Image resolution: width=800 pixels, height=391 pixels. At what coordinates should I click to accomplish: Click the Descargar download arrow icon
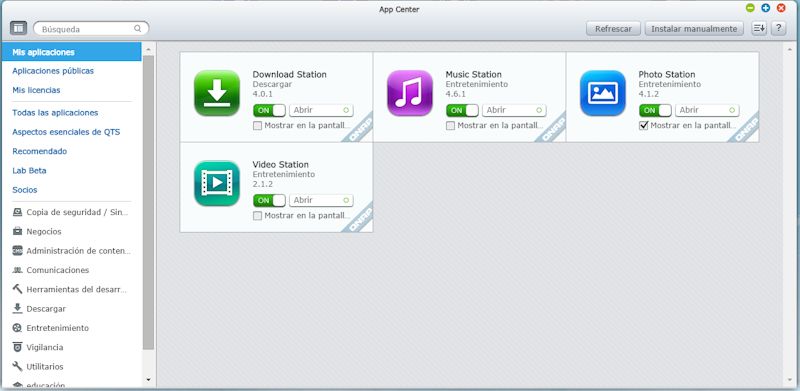[17, 308]
